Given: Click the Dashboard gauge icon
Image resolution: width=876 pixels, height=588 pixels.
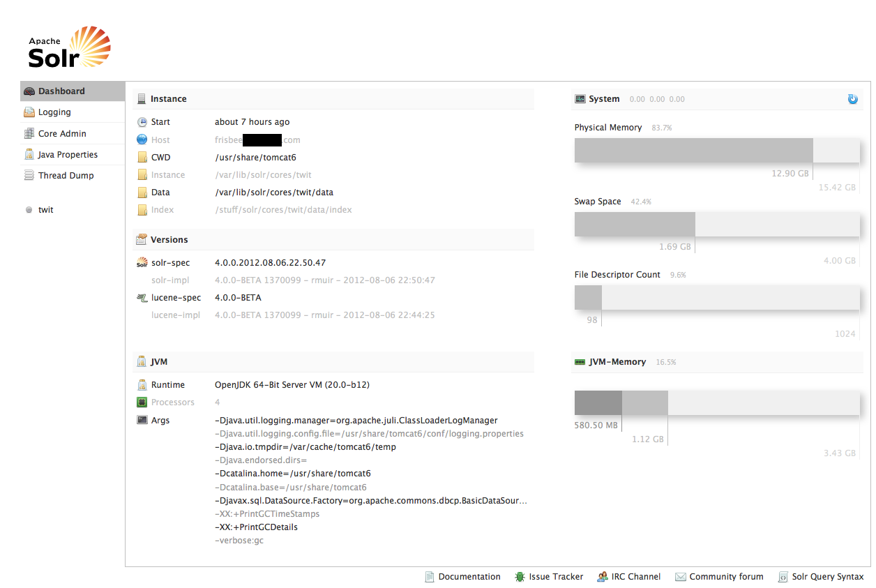Looking at the screenshot, I should (29, 91).
